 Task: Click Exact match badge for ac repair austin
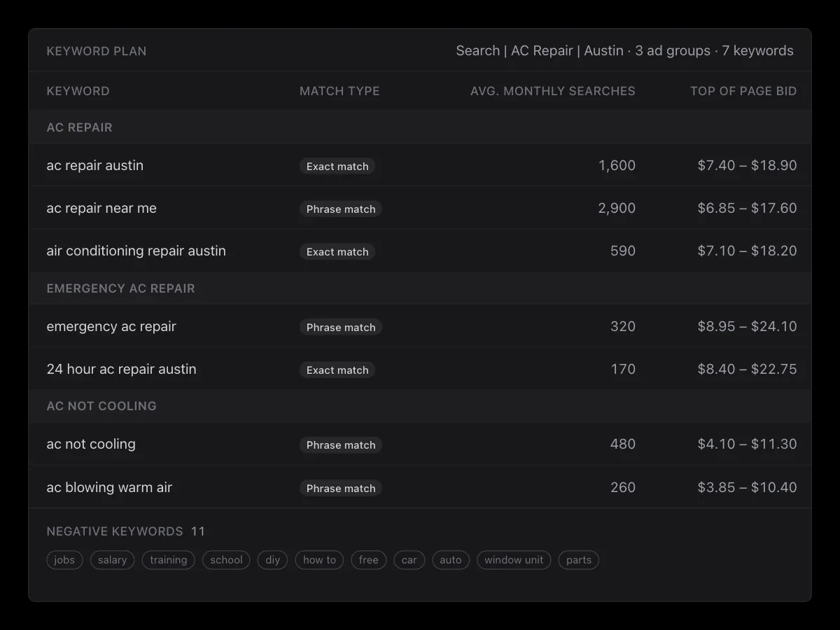pos(337,167)
